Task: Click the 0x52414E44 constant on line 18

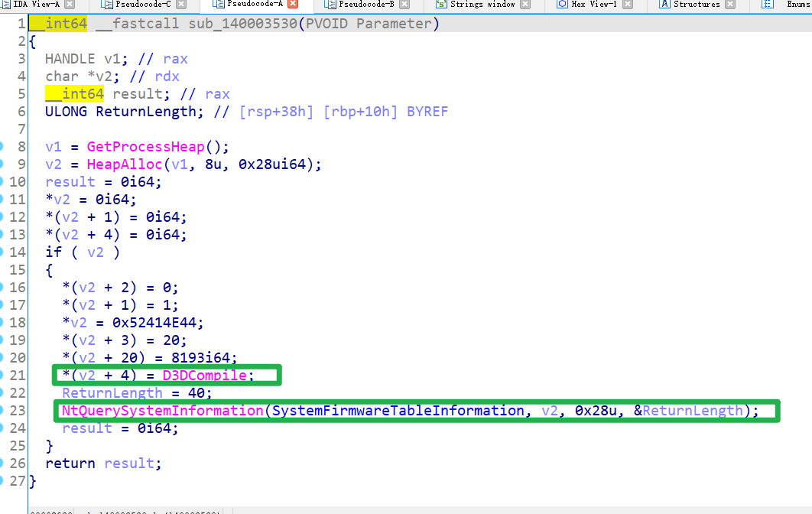Action: click(154, 322)
